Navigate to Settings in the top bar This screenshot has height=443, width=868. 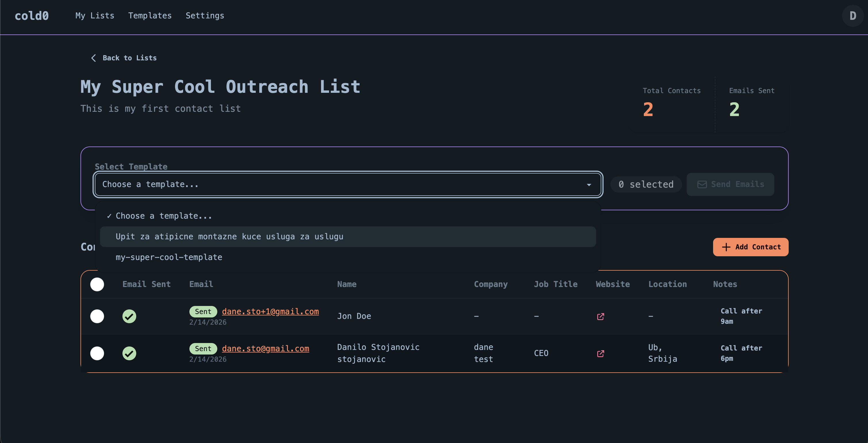coord(205,16)
